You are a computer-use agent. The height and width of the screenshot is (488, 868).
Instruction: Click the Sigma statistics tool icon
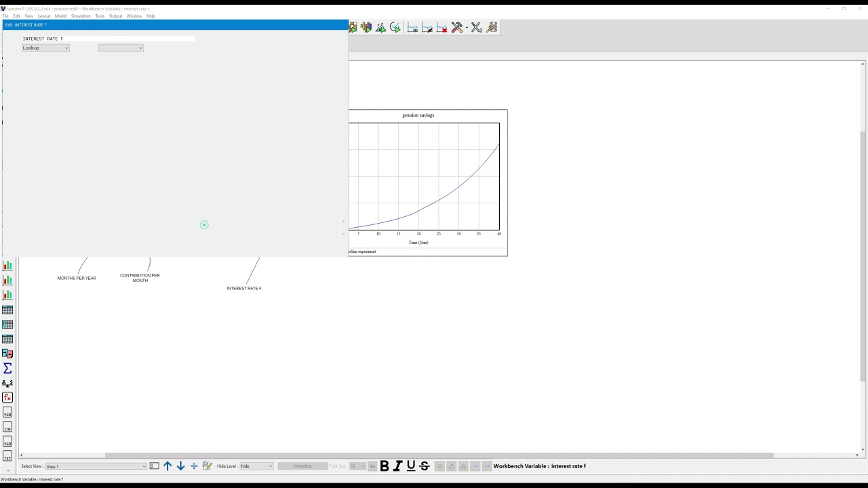pyautogui.click(x=7, y=368)
